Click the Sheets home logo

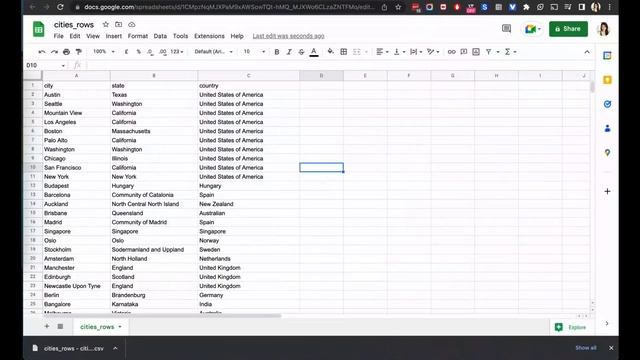(38, 29)
